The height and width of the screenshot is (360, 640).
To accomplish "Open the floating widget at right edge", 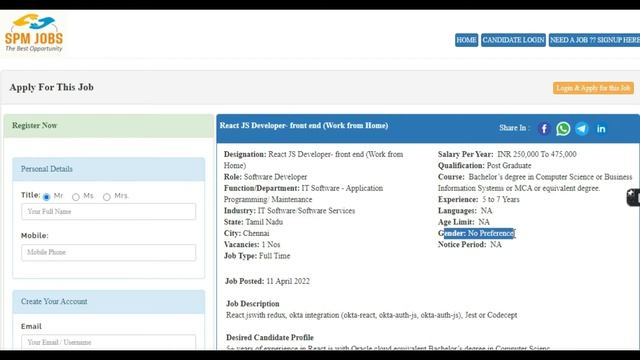I will (633, 198).
